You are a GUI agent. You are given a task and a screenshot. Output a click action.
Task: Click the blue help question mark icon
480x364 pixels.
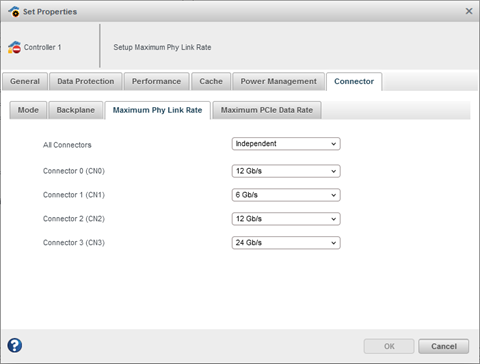(x=15, y=345)
